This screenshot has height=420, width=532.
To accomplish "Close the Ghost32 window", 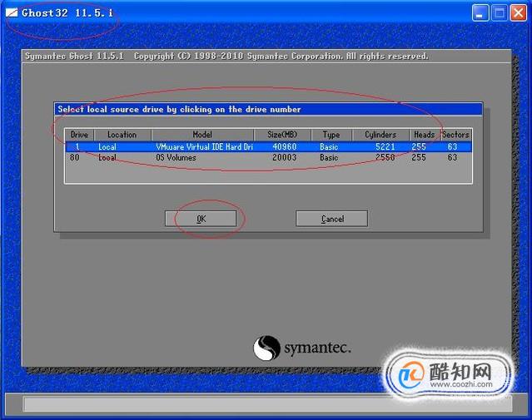I will click(x=519, y=13).
